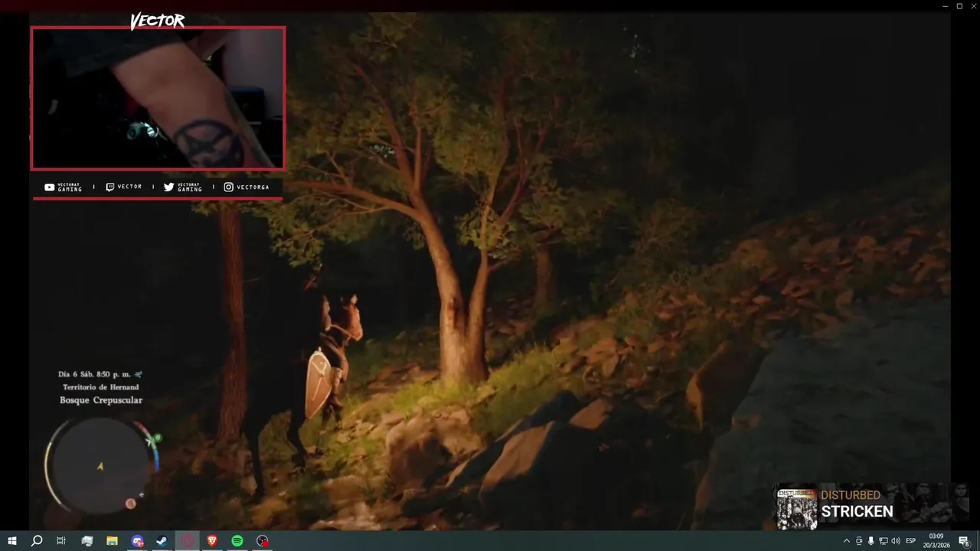The image size is (980, 551).
Task: Open the Spotify taskbar icon
Action: click(x=237, y=541)
